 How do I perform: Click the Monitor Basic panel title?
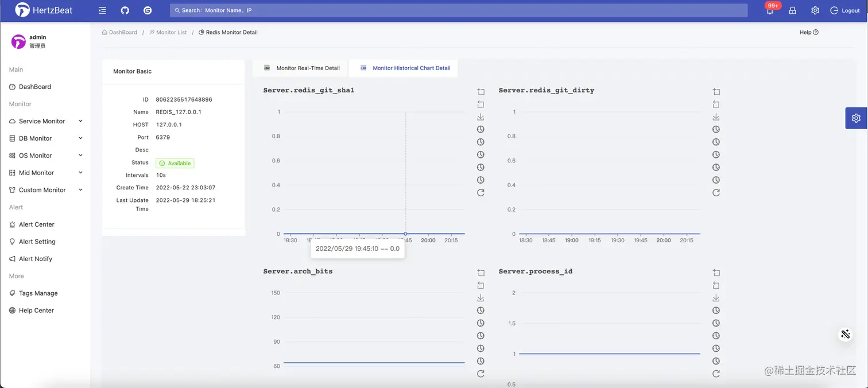point(132,71)
